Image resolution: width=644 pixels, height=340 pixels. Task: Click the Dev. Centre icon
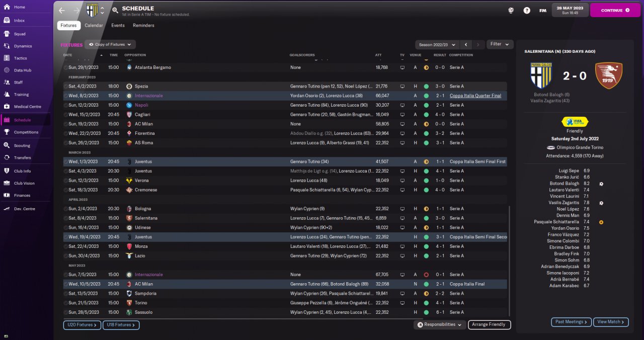[7, 209]
